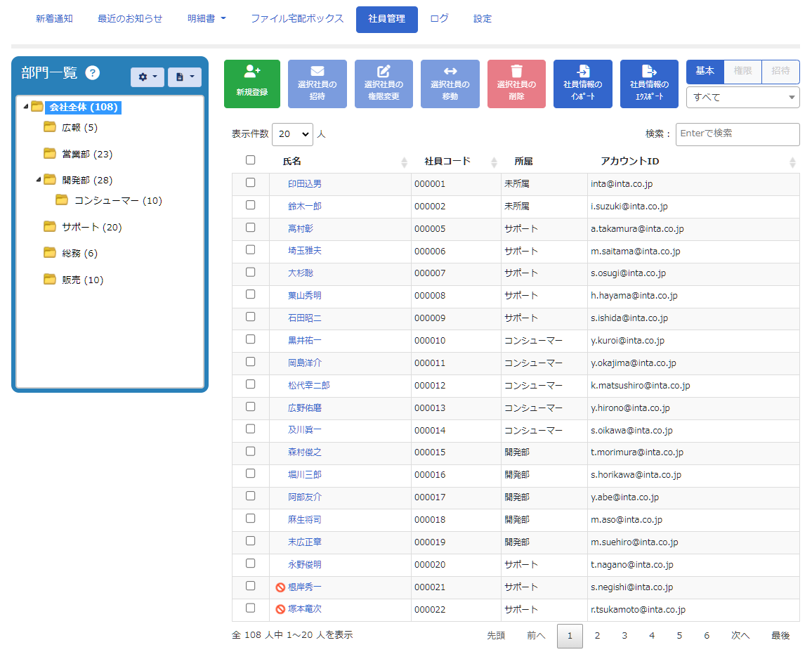Click the 選択社員の権限変更 edit button
812x652 pixels.
coord(384,84)
